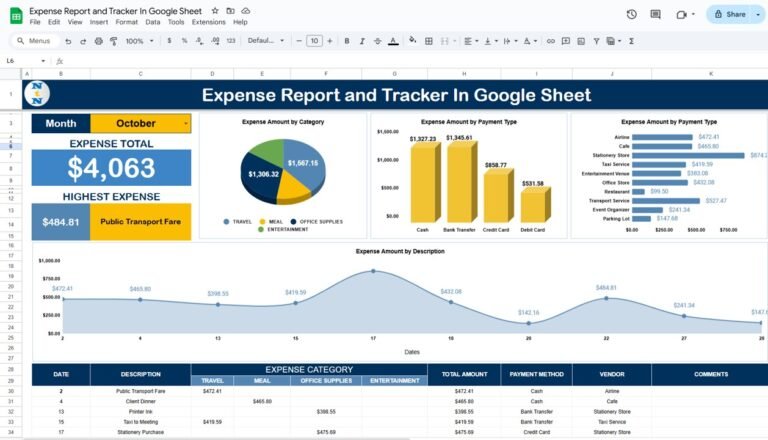Open the October month dropdown

point(185,123)
